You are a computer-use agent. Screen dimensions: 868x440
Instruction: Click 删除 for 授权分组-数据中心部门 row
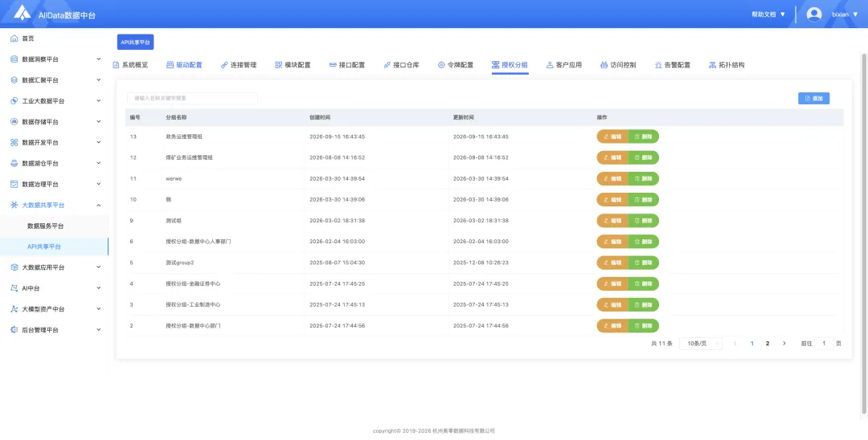click(x=643, y=325)
